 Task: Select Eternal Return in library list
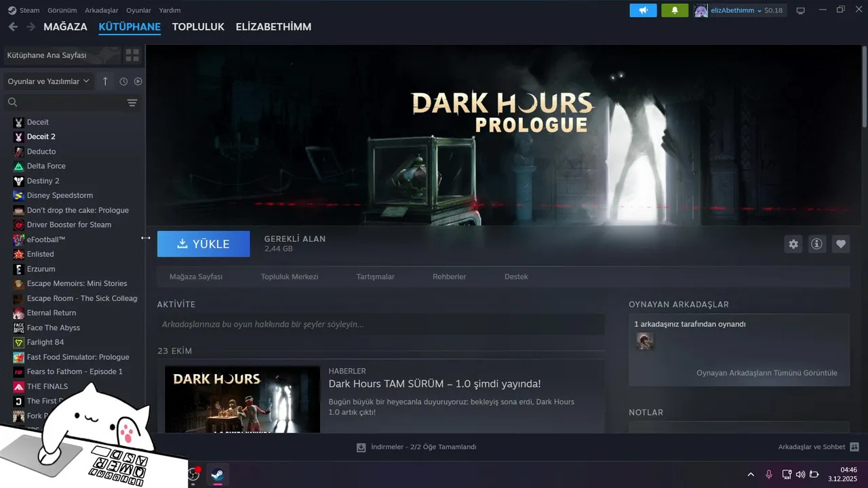(52, 313)
